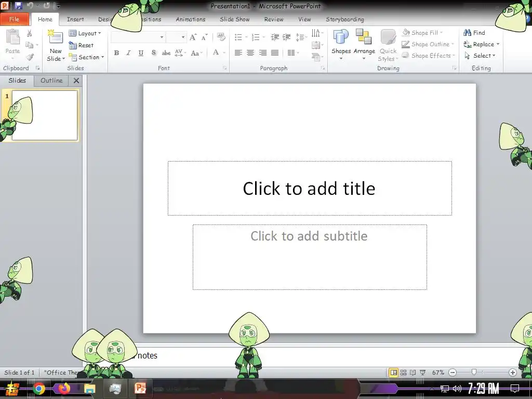Open Shape Effects dropdown
The height and width of the screenshot is (399, 532).
tap(428, 56)
